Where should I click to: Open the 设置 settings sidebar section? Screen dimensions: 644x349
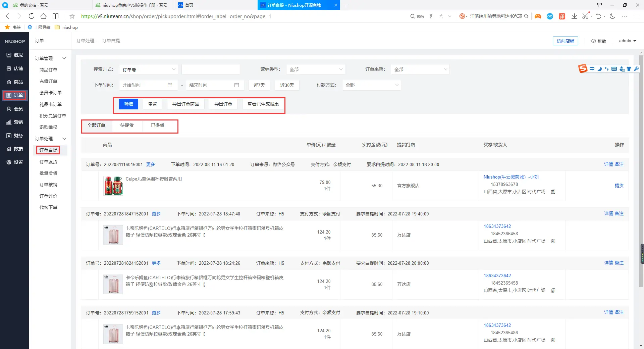(x=15, y=162)
